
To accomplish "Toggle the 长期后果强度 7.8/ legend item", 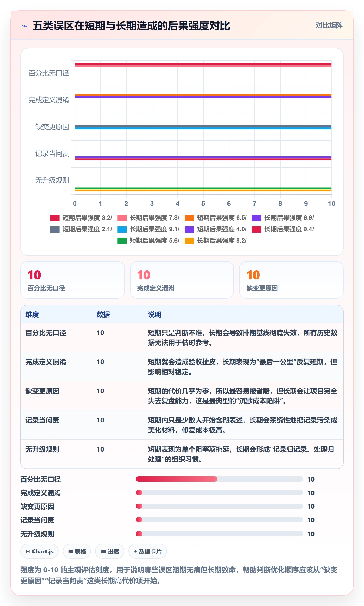I will click(x=148, y=218).
